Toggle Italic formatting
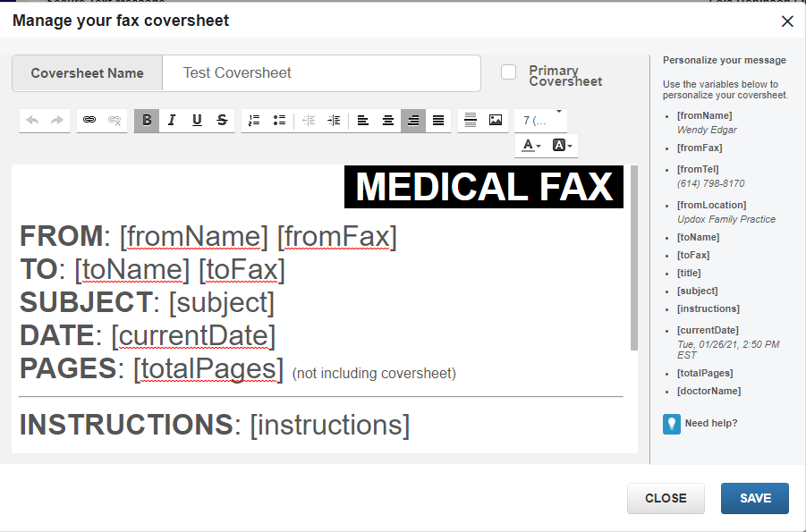This screenshot has width=806, height=532. pos(172,121)
